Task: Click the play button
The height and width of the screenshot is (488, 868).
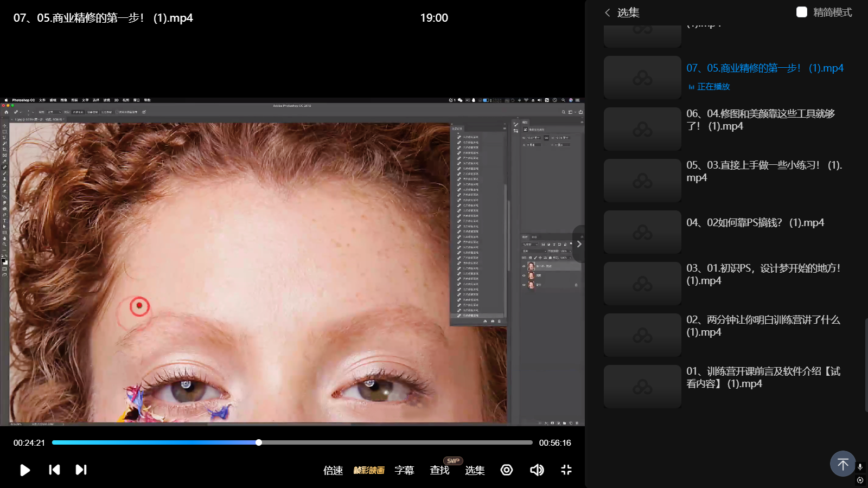Action: (x=25, y=470)
